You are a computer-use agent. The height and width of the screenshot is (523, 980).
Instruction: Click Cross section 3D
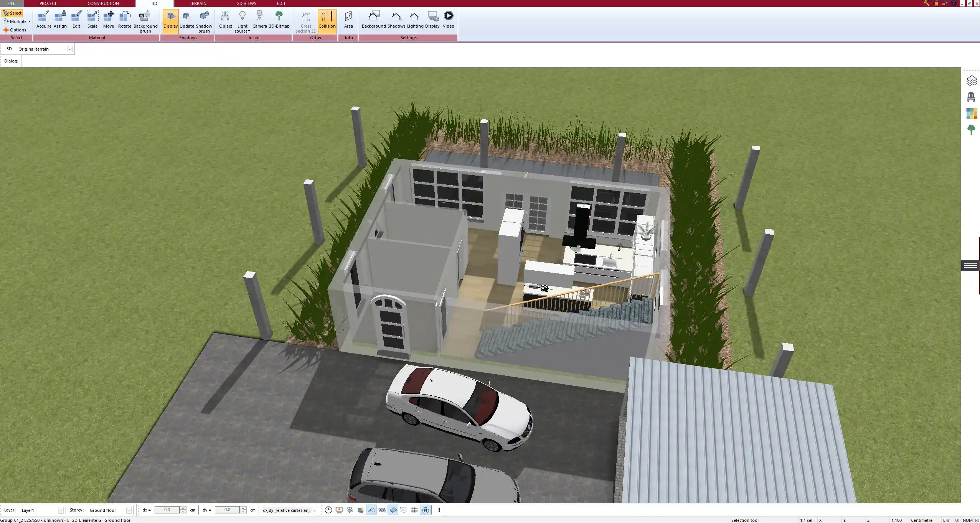(x=306, y=22)
